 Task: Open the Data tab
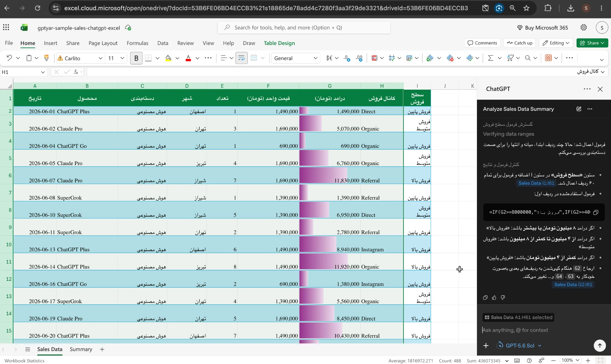coord(163,43)
